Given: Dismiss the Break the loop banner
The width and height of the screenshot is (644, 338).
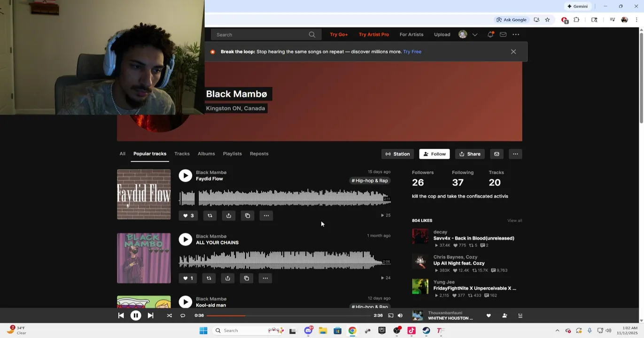Looking at the screenshot, I should click(513, 52).
